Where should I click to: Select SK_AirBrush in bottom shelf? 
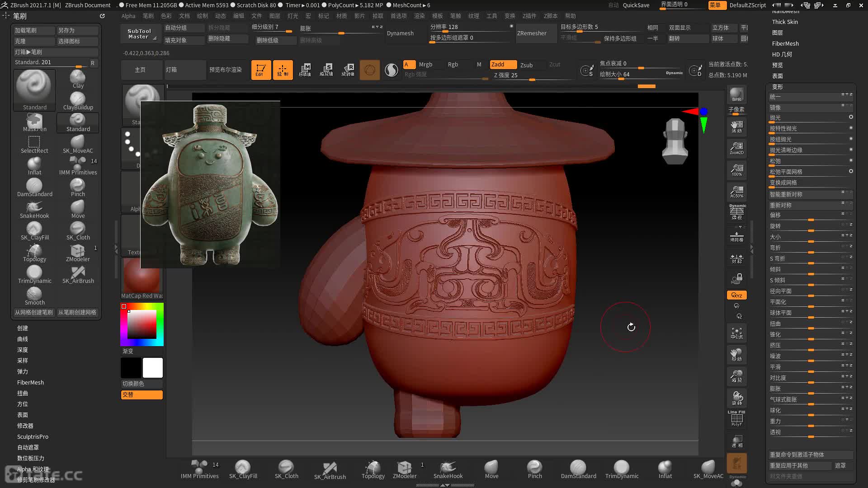tap(330, 469)
